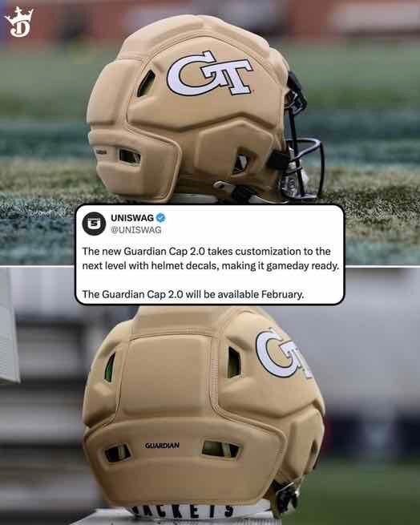Select the GT logo on the side-view helmet
This screenshot has height=525, width=420.
click(210, 74)
